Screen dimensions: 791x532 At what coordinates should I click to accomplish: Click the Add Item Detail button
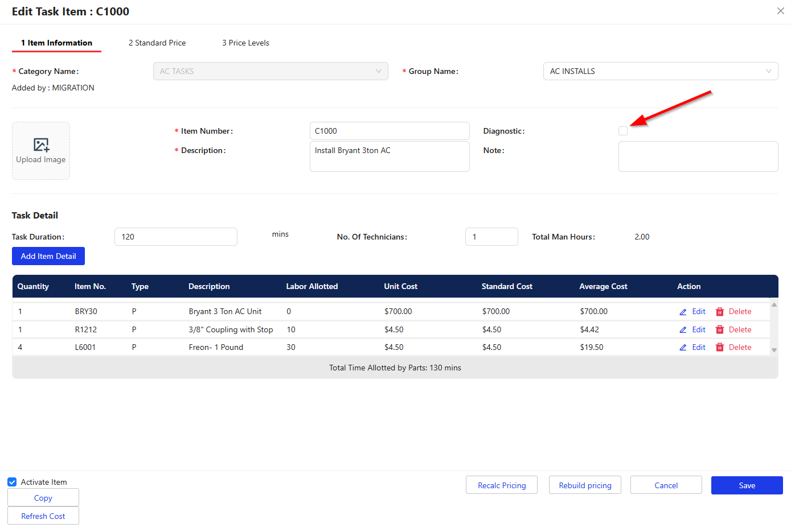48,256
